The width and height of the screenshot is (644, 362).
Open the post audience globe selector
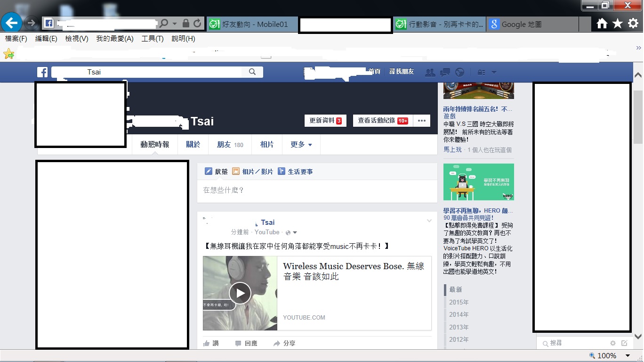(x=291, y=232)
